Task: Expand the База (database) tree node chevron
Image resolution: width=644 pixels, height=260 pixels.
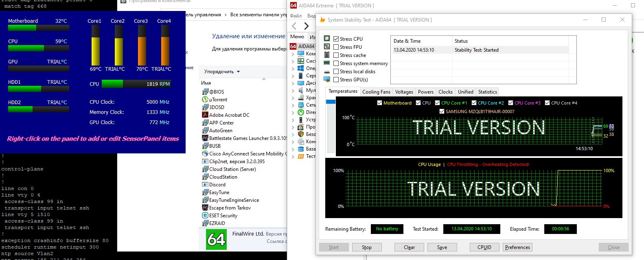Action: [293, 149]
